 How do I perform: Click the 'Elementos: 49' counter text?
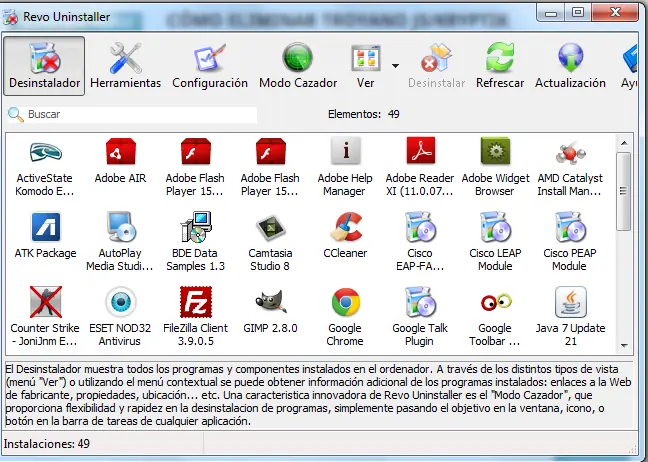(364, 114)
